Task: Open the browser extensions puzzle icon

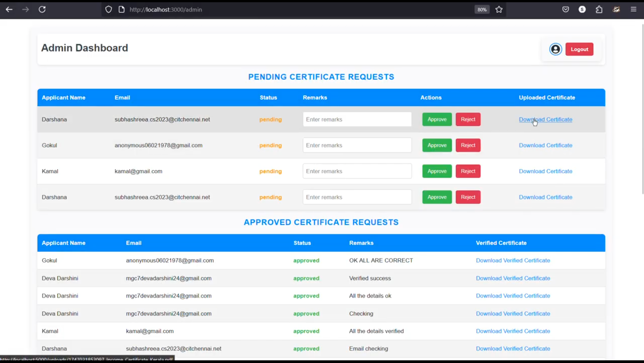Action: (599, 9)
